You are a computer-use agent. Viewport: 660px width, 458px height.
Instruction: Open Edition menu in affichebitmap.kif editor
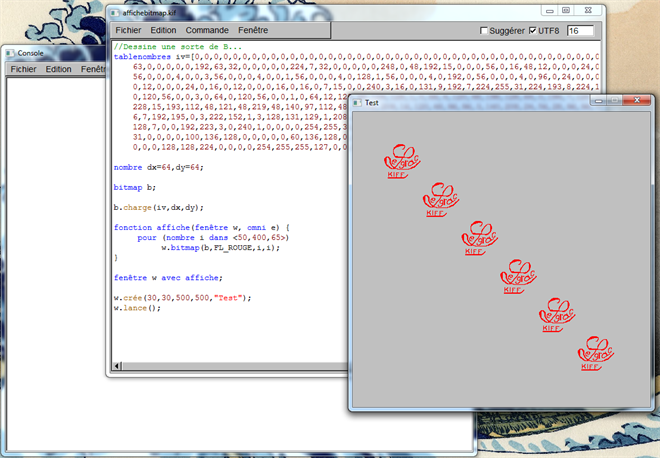click(163, 30)
